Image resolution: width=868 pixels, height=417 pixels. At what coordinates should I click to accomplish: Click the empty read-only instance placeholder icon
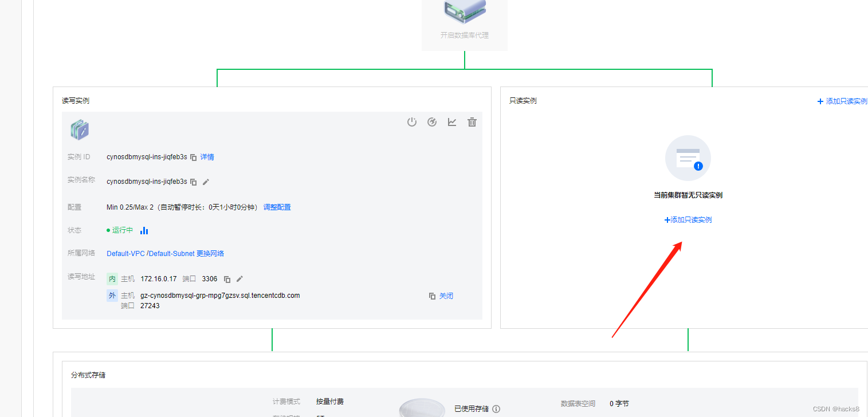click(688, 159)
